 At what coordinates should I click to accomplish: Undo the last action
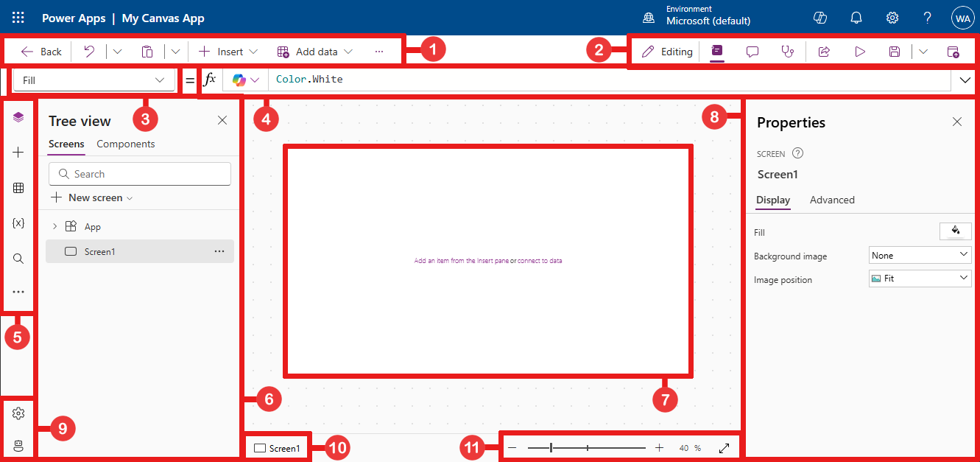point(89,52)
